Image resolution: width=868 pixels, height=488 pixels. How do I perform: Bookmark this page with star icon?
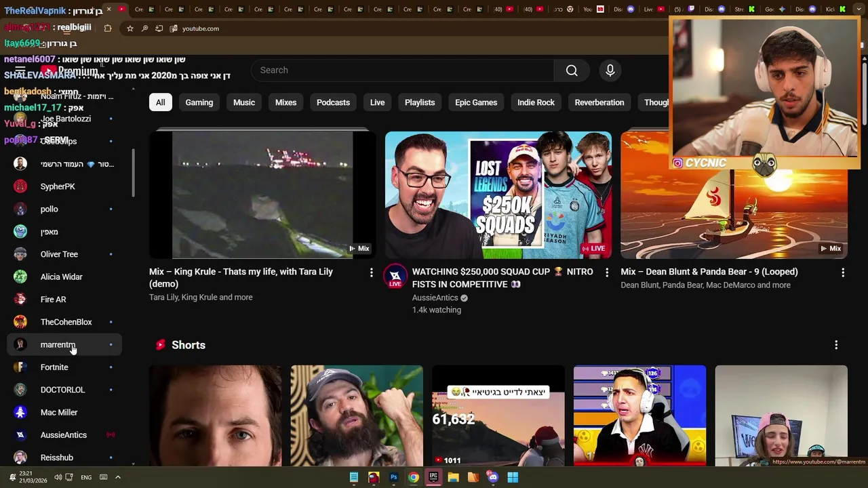[130, 28]
